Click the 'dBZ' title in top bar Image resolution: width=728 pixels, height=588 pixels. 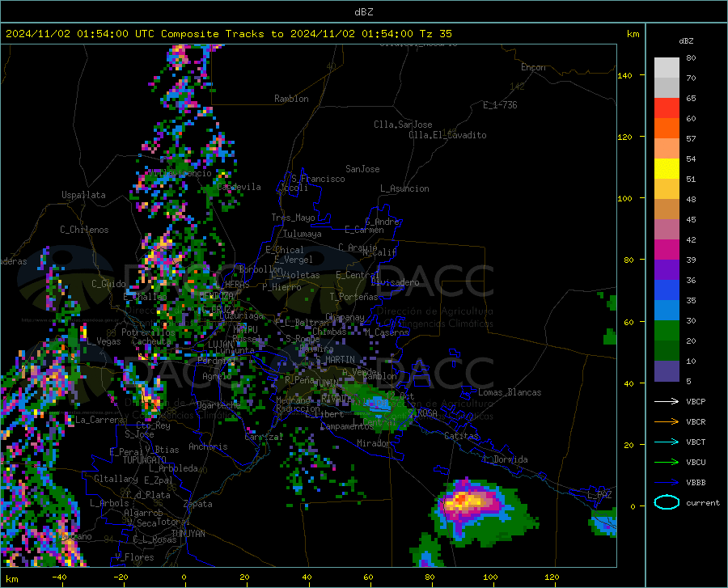363,12
